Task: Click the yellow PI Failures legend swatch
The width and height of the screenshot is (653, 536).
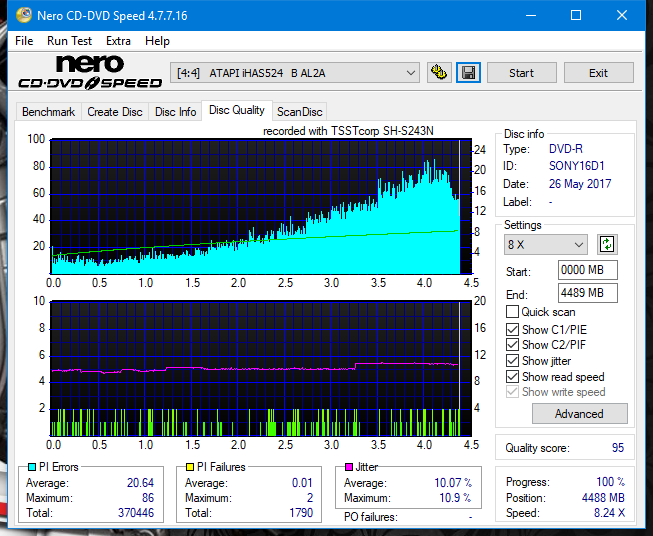Action: point(190,467)
